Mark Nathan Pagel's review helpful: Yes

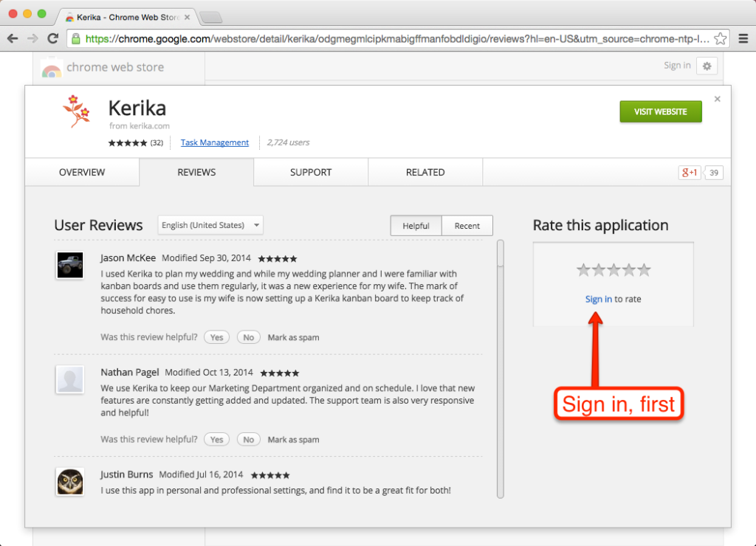click(x=216, y=440)
